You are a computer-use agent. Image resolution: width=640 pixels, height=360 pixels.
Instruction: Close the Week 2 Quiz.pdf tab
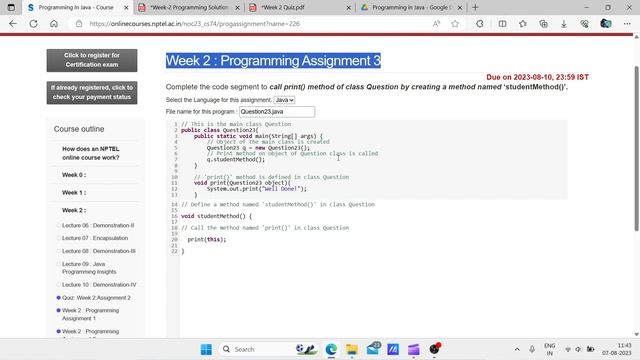(x=349, y=7)
